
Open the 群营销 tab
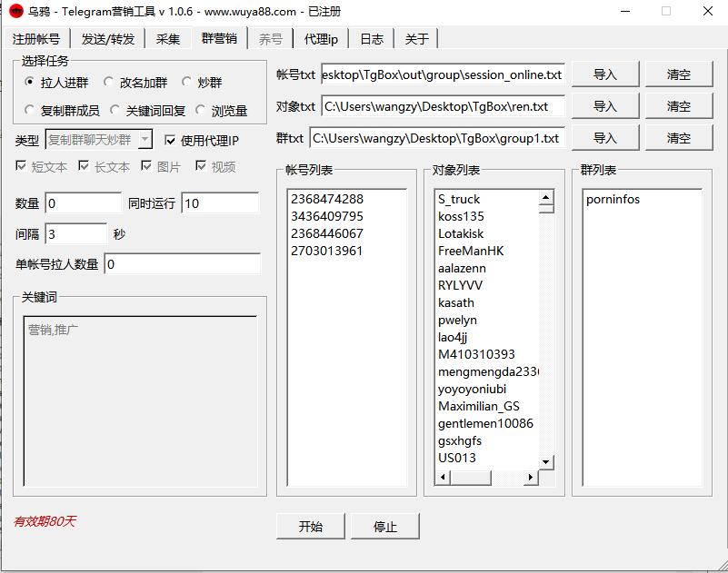pos(219,38)
